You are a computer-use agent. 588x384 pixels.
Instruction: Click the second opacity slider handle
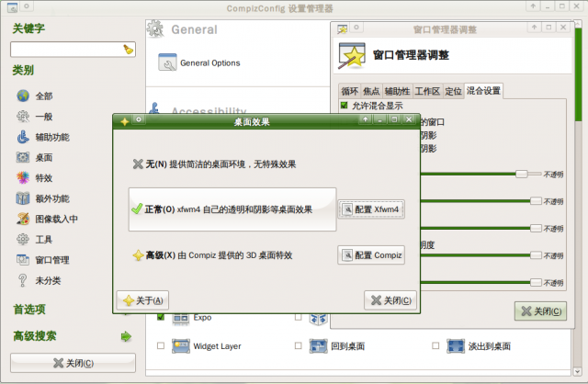point(536,201)
